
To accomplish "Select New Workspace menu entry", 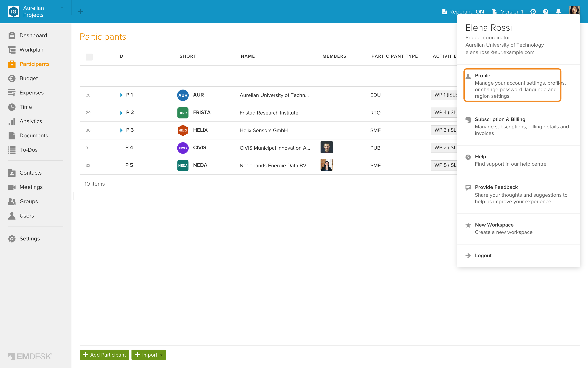I will (x=518, y=229).
